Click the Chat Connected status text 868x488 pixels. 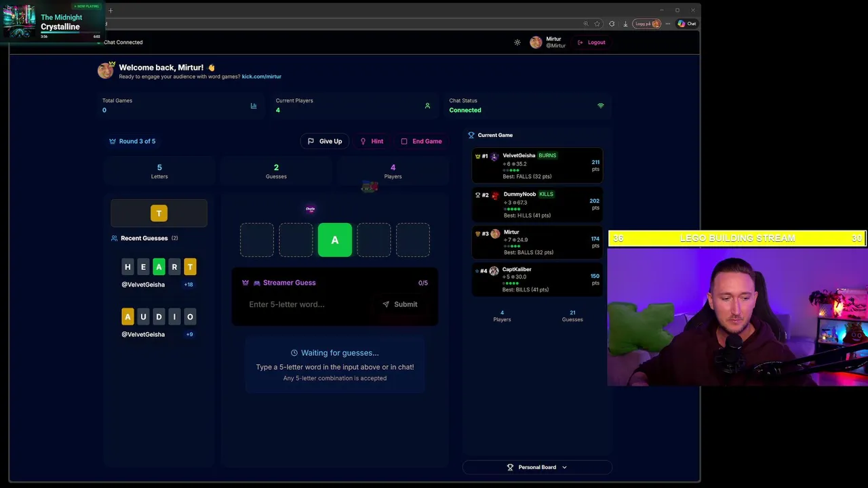123,42
